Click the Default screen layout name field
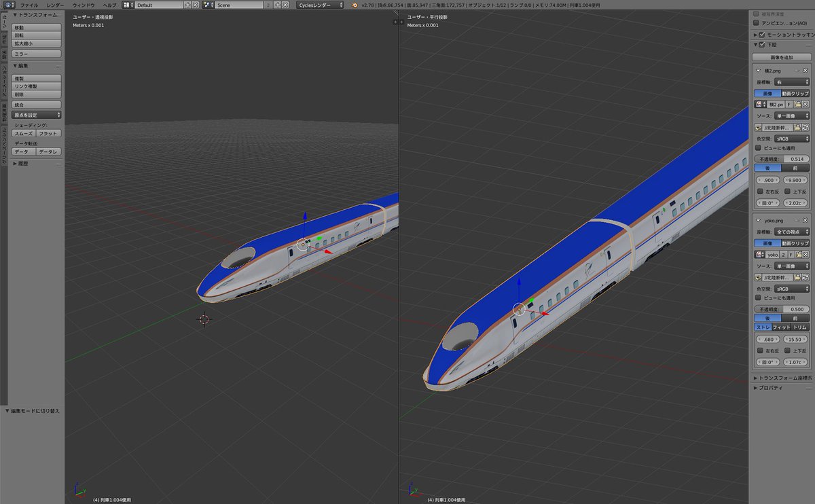This screenshot has height=504, width=815. point(159,5)
